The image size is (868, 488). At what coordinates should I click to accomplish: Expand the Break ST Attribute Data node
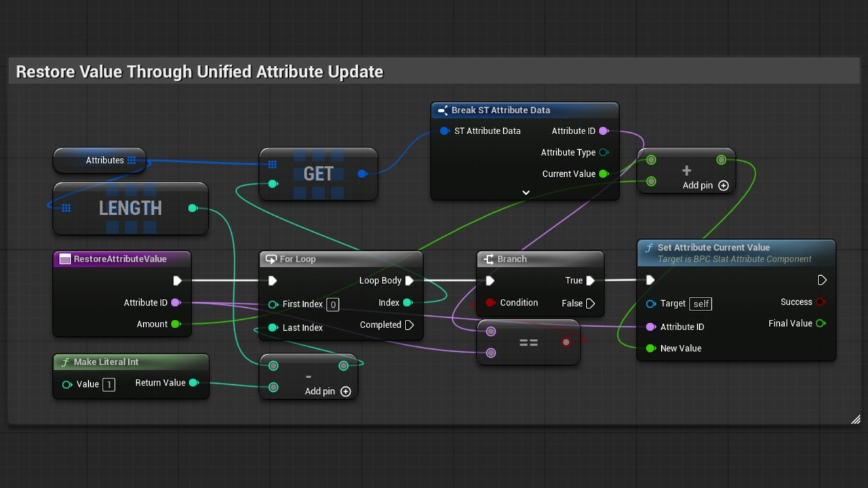526,192
